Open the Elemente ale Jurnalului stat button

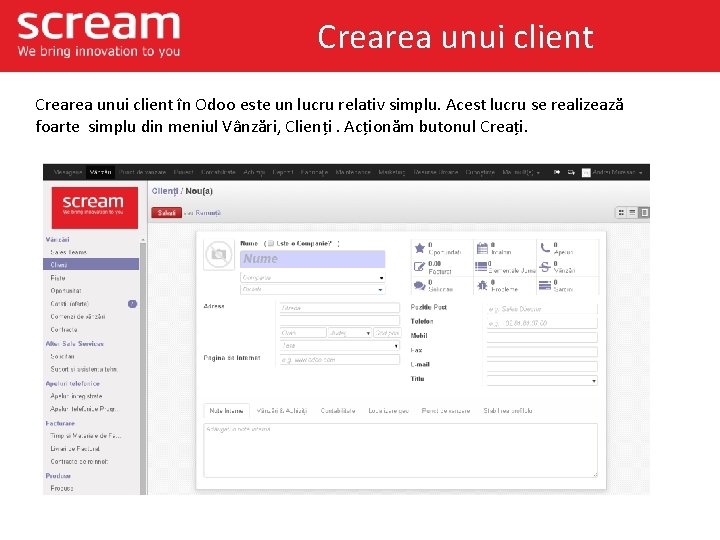tap(504, 267)
